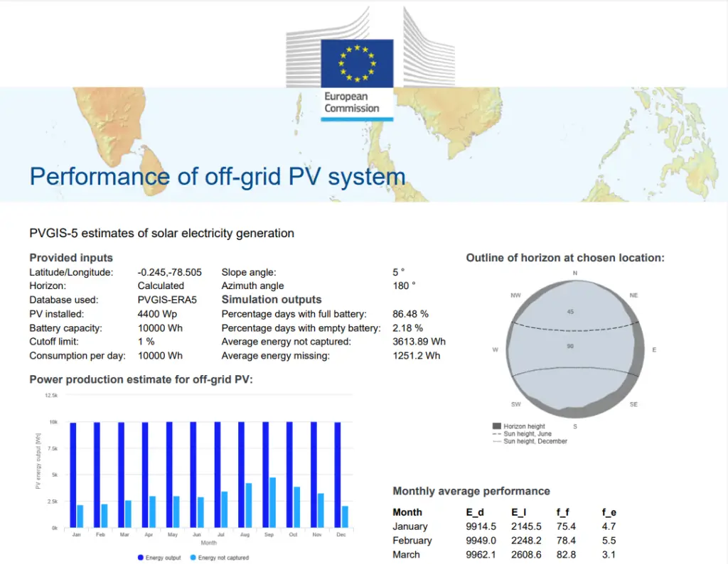Click the 'Aug' month axis label
This screenshot has width=728, height=564.
245,534
